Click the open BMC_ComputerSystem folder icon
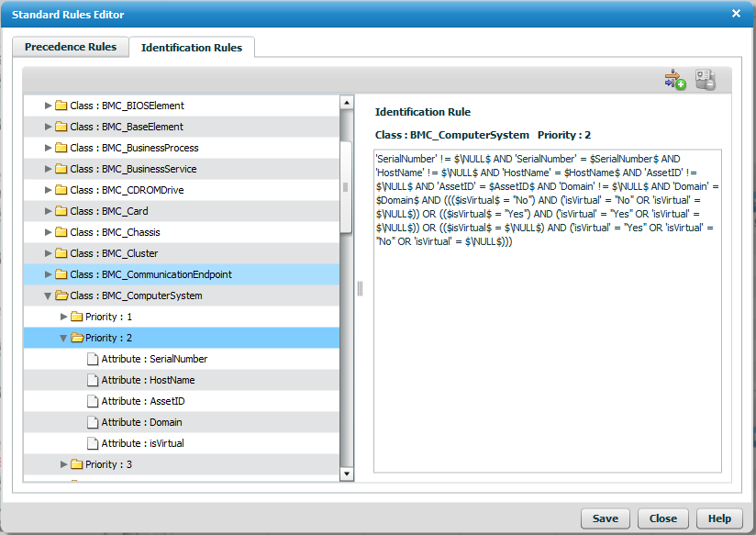This screenshot has height=535, width=756. tap(61, 295)
